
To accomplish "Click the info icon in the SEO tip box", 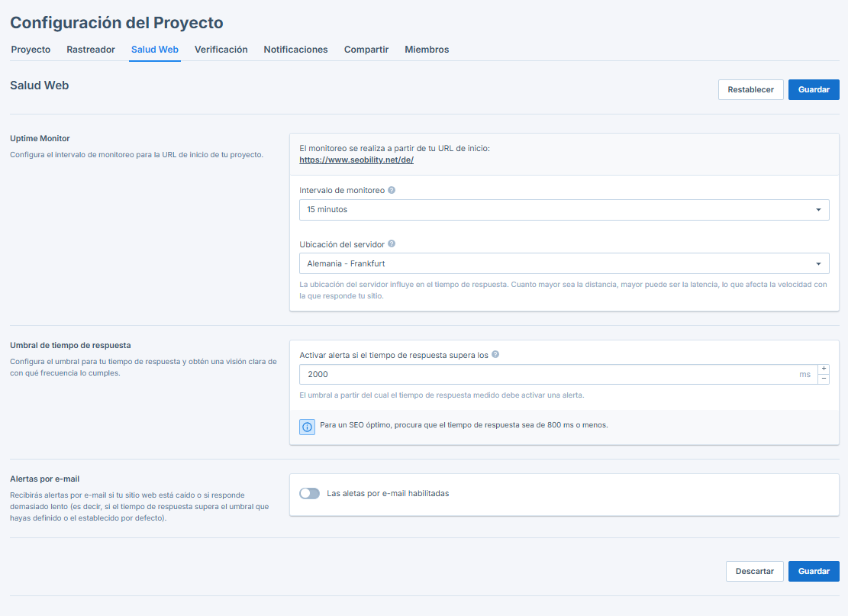I will 307,426.
